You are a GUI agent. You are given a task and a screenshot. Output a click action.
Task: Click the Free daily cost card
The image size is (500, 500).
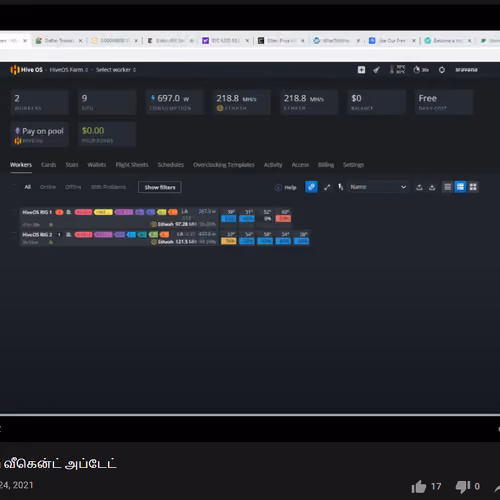(x=444, y=102)
